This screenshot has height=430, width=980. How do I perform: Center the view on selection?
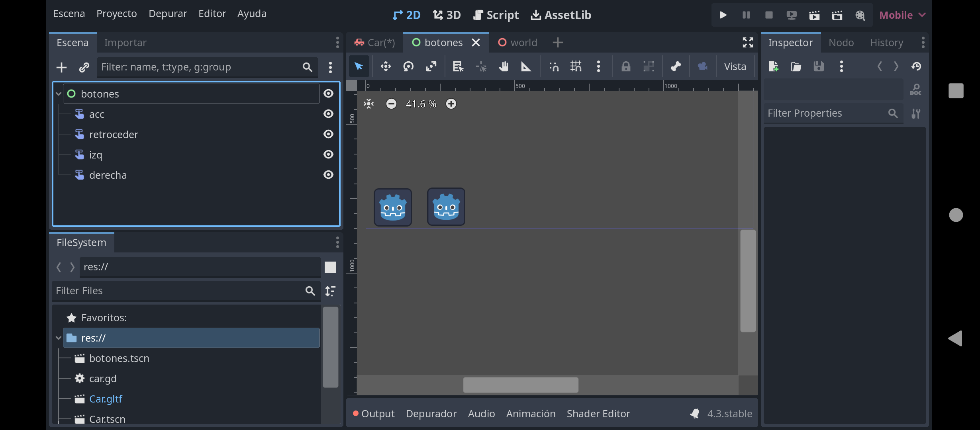[x=369, y=104]
